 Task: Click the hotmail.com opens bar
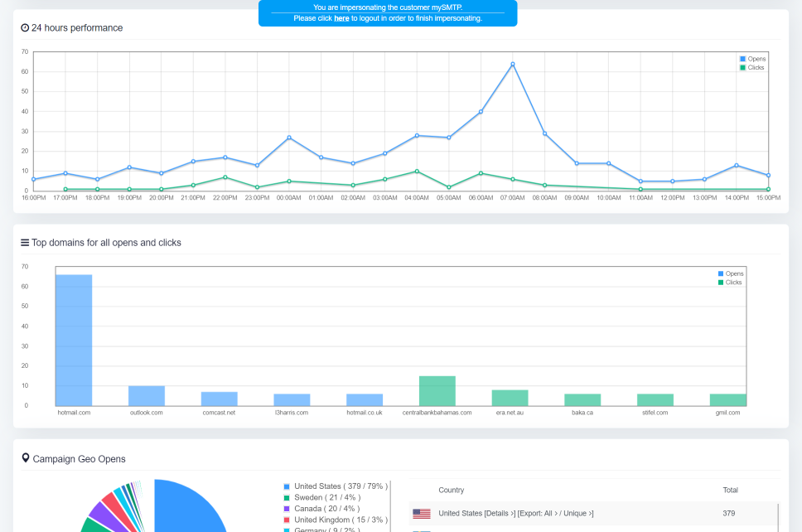coord(74,340)
